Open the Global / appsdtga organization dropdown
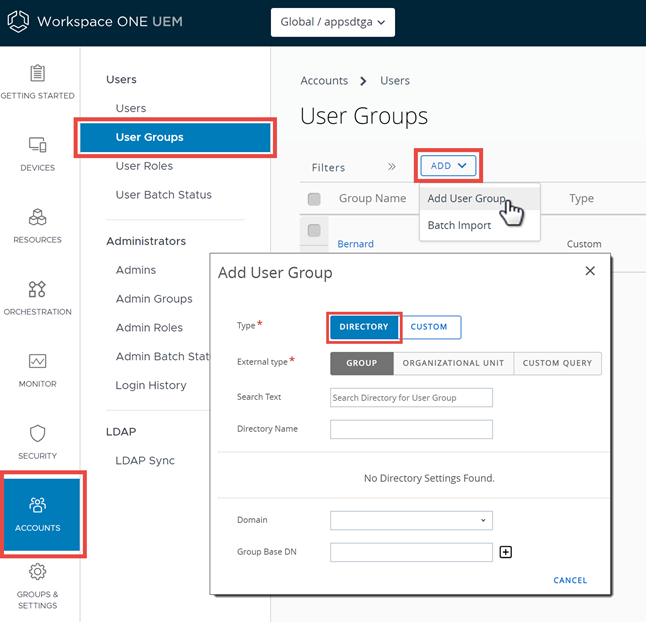The image size is (646, 622). [x=333, y=22]
